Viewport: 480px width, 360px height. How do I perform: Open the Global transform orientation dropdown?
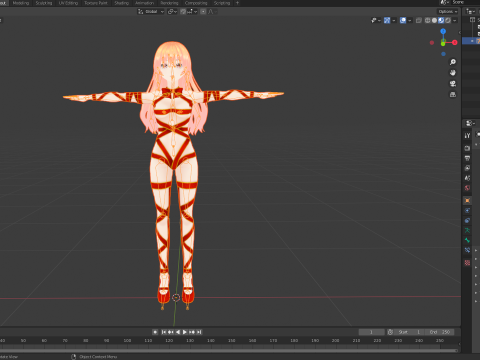pos(151,12)
